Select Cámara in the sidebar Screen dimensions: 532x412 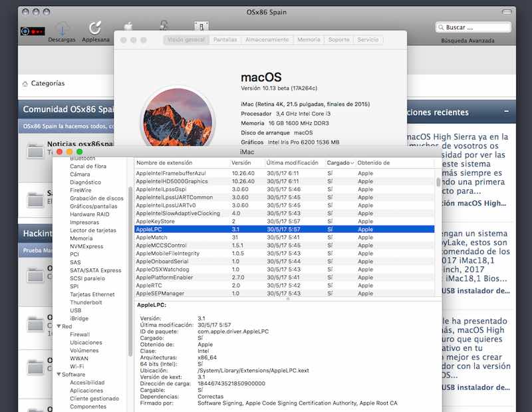click(x=80, y=174)
